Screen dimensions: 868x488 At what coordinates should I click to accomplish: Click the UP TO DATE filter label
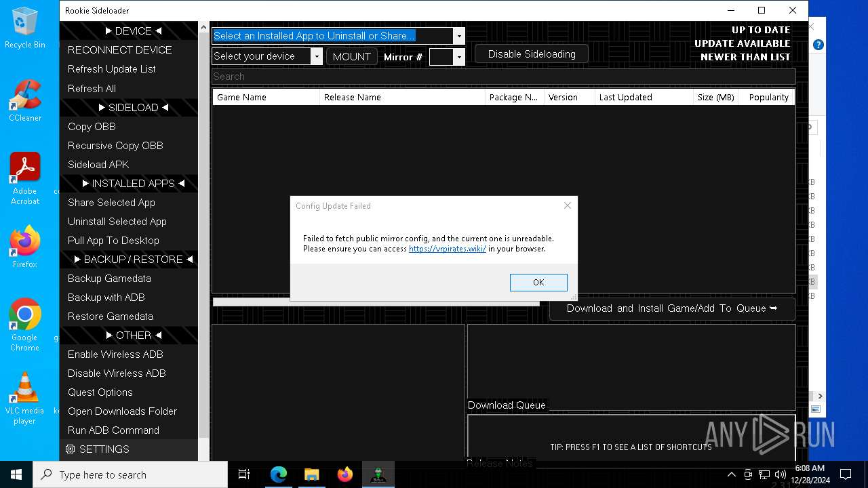tap(761, 30)
